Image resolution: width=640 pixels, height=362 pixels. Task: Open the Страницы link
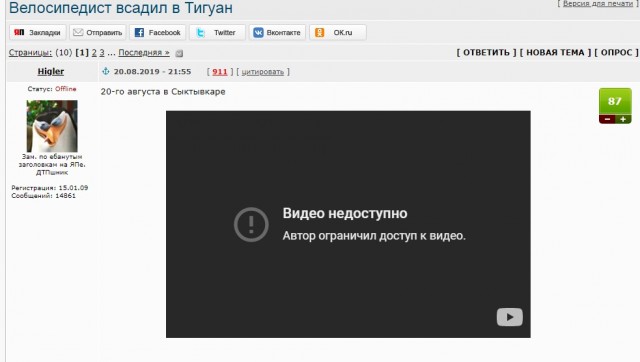30,53
